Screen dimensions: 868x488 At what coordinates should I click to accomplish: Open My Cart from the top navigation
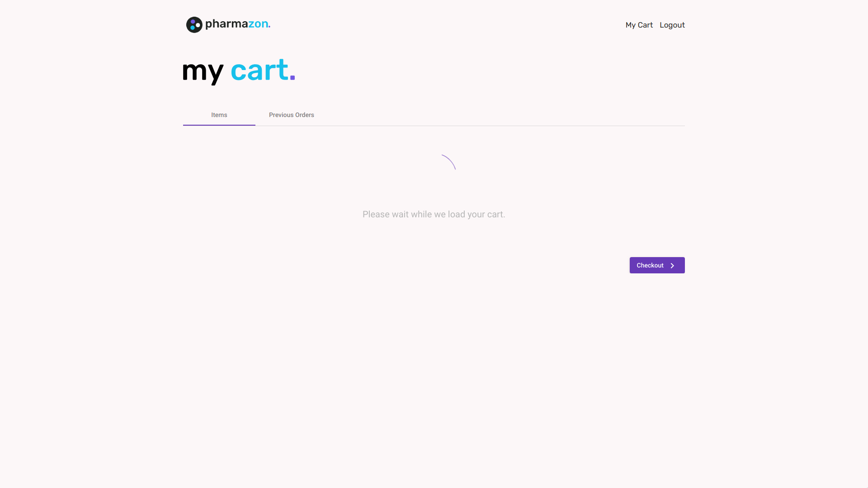639,25
